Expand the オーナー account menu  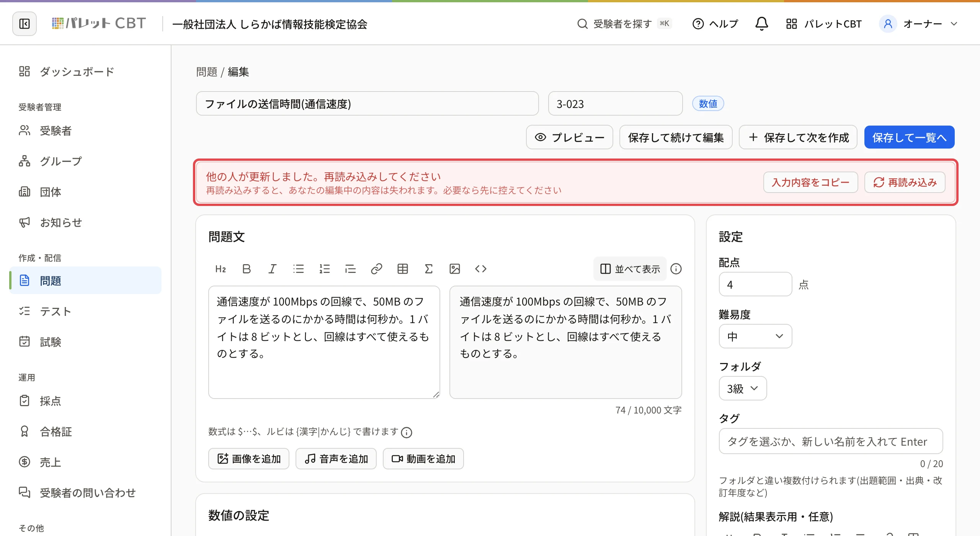click(x=919, y=24)
